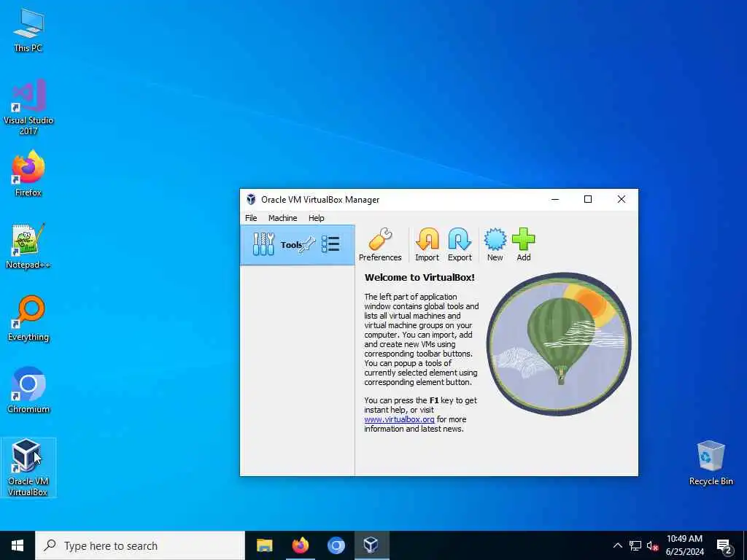
Task: Open the Help menu
Action: (317, 217)
